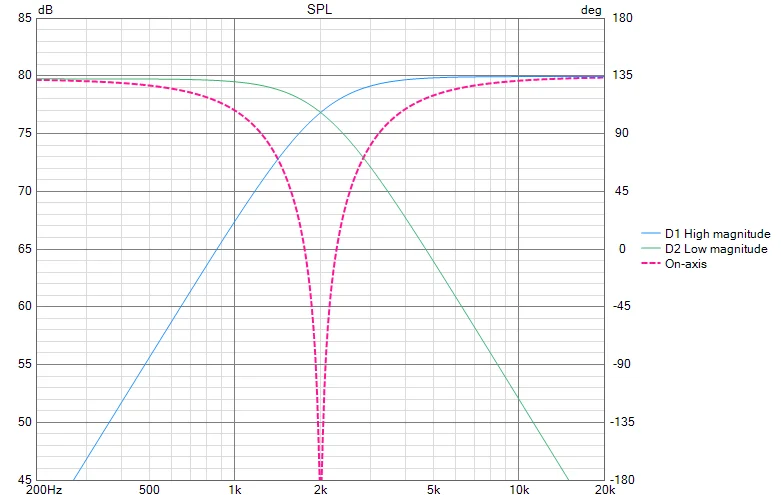Click the bottom of the On-axis notch at 2k
Image resolution: width=781 pixels, height=495 pixels.
(320, 475)
